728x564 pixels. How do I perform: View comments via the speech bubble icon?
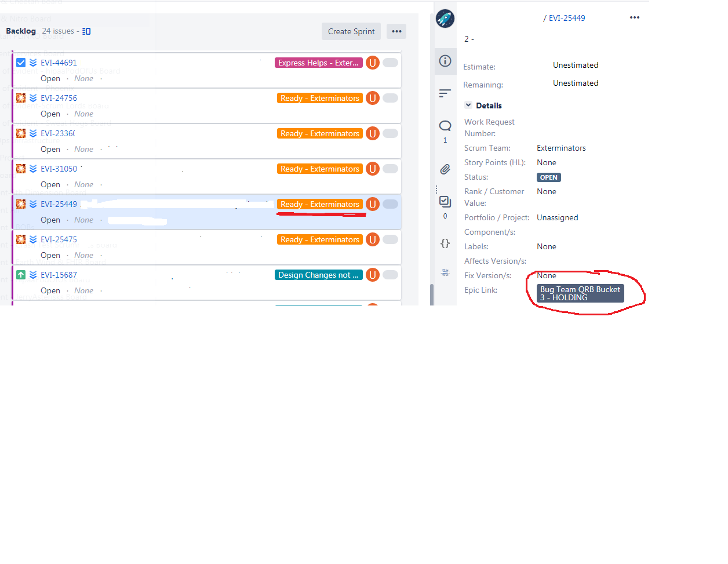tap(445, 125)
